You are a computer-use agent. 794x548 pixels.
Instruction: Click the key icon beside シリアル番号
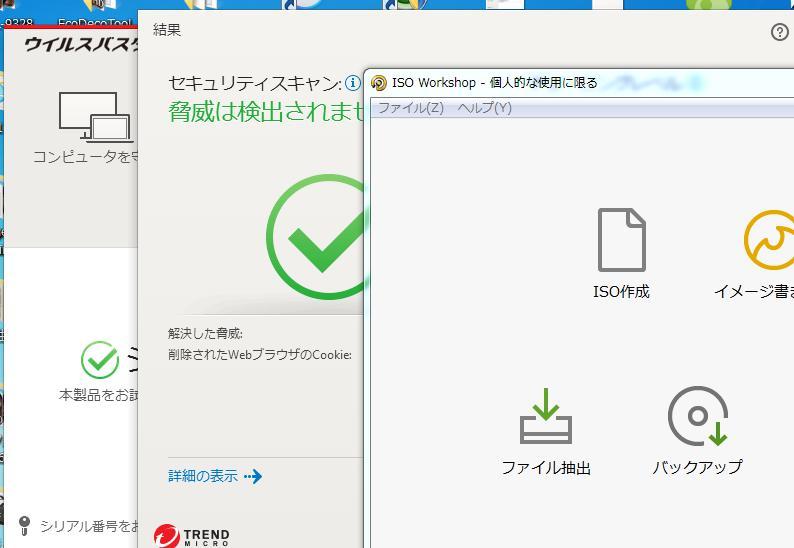(x=25, y=525)
